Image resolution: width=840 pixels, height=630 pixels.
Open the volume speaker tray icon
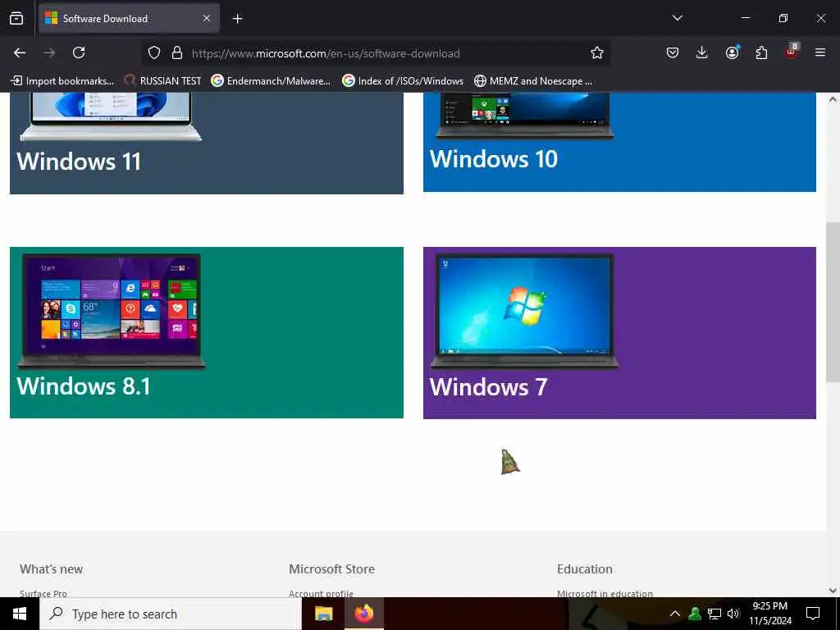[x=733, y=614]
